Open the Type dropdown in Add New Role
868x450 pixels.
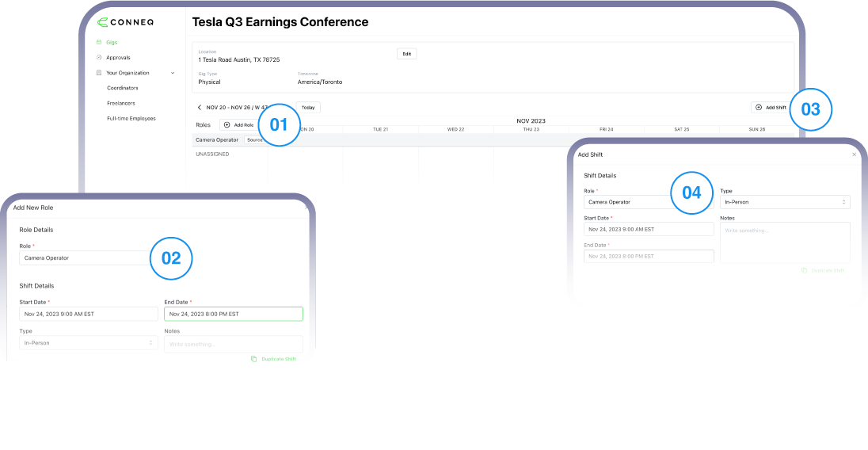click(x=89, y=343)
